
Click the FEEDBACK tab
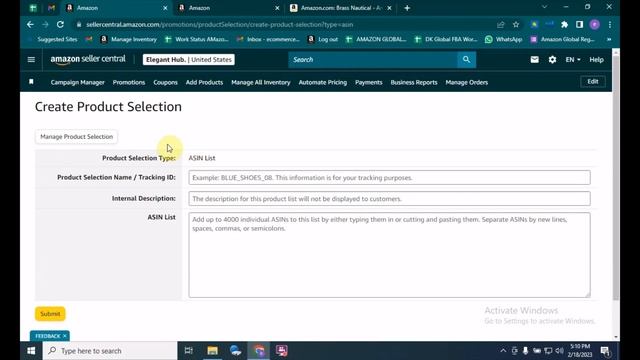coord(48,336)
